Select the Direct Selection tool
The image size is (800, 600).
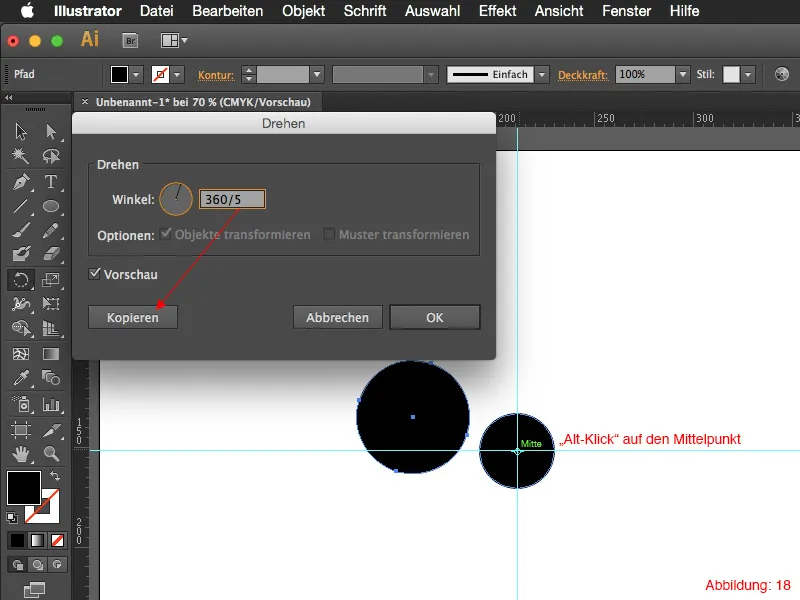click(51, 132)
